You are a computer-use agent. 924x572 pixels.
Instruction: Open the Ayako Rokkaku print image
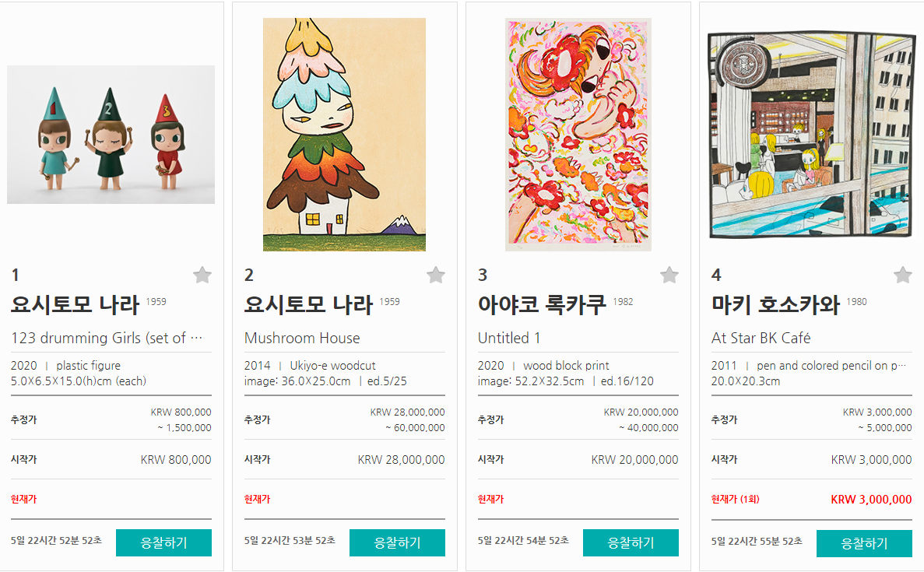click(x=578, y=135)
